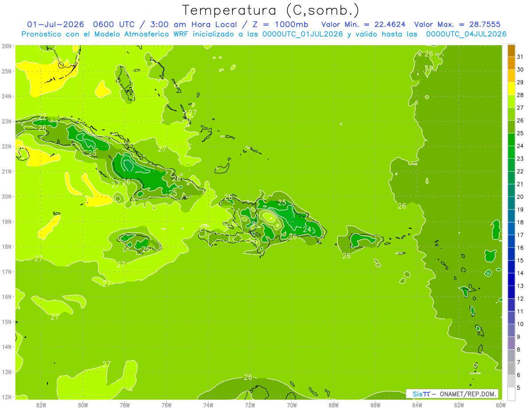
Task: Click the '74W' longitude axis label
Action: [208, 405]
